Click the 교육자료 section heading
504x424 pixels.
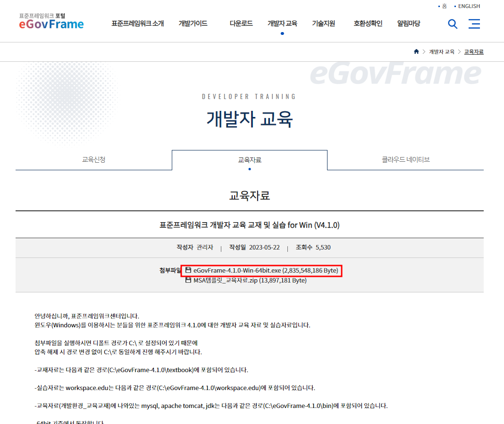[250, 195]
